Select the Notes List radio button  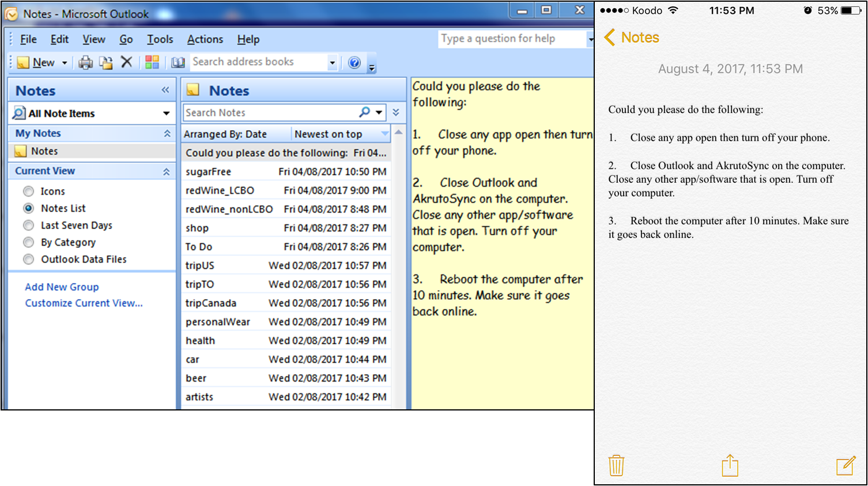tap(28, 208)
